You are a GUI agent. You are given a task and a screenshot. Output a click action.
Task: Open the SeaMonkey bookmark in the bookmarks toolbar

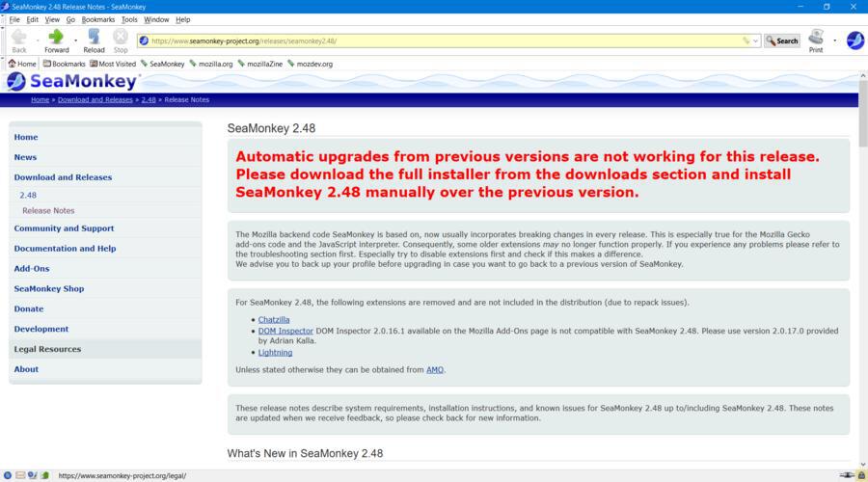162,64
